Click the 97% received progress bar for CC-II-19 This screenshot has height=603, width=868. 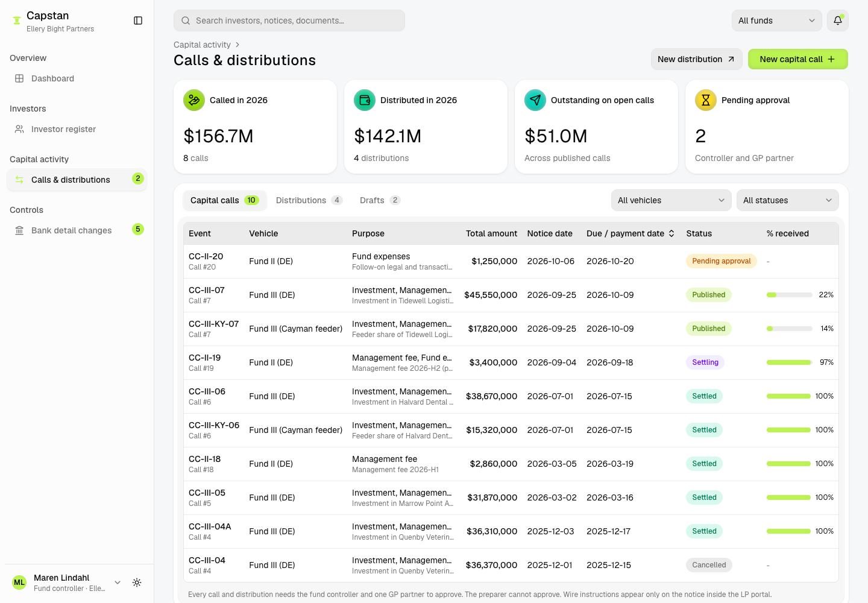[790, 362]
